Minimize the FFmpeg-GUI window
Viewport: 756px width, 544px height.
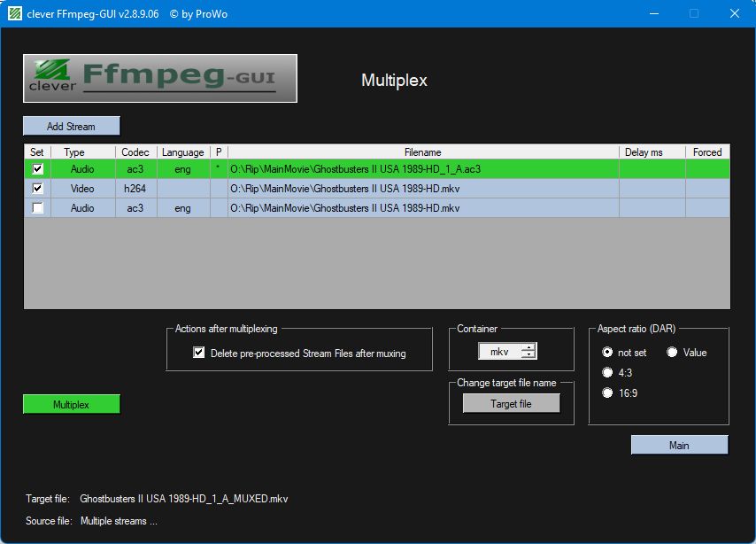[x=654, y=13]
